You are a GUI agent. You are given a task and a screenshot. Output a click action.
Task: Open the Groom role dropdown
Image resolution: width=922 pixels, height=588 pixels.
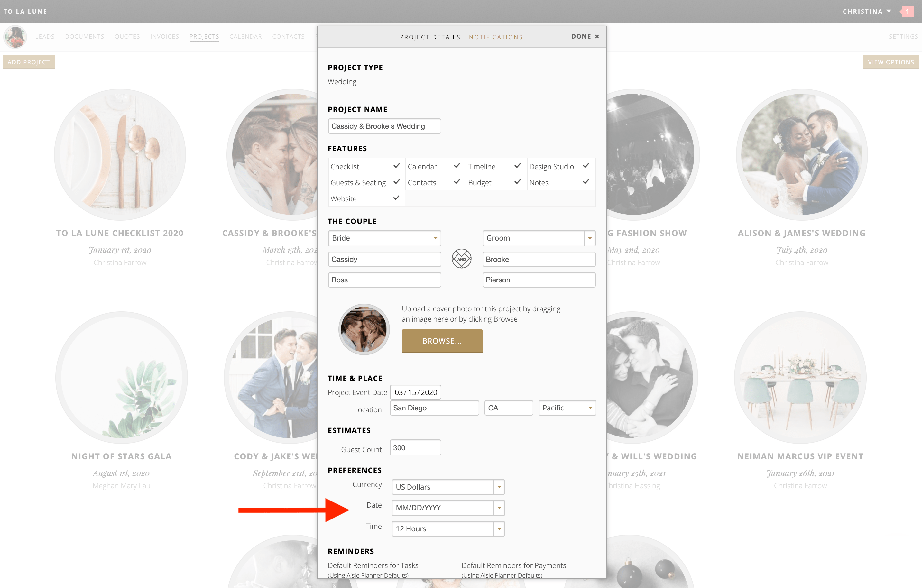click(589, 238)
